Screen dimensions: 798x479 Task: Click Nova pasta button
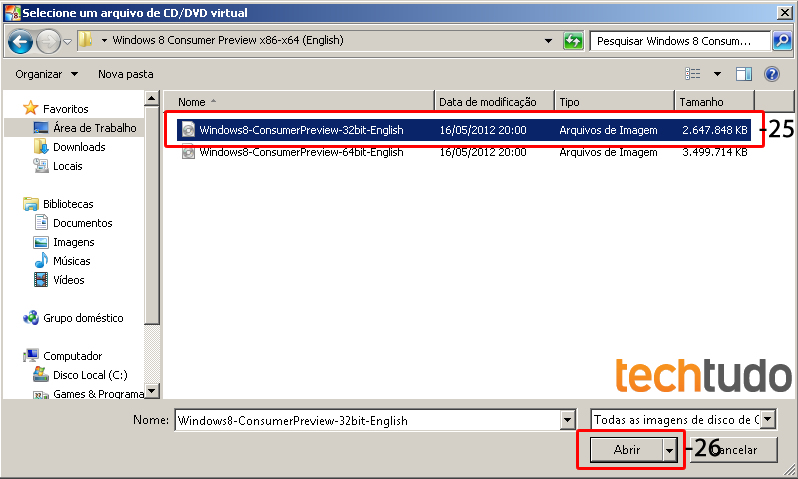[126, 74]
